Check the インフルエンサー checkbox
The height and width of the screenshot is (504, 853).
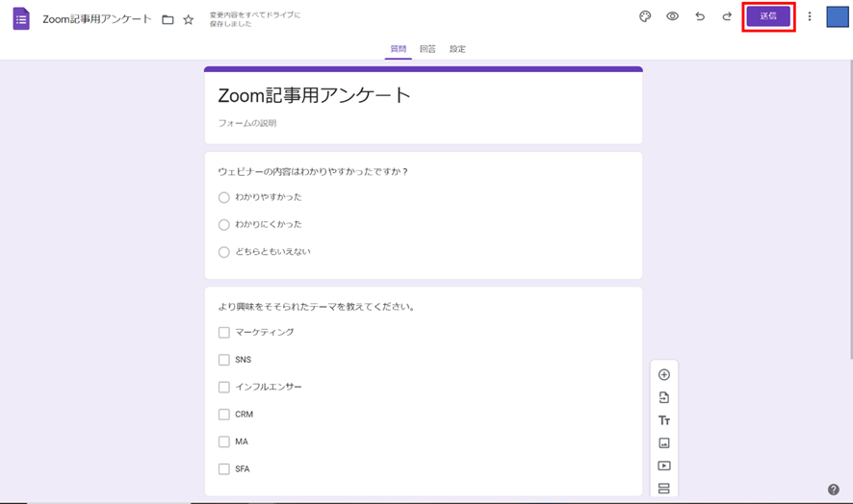224,387
